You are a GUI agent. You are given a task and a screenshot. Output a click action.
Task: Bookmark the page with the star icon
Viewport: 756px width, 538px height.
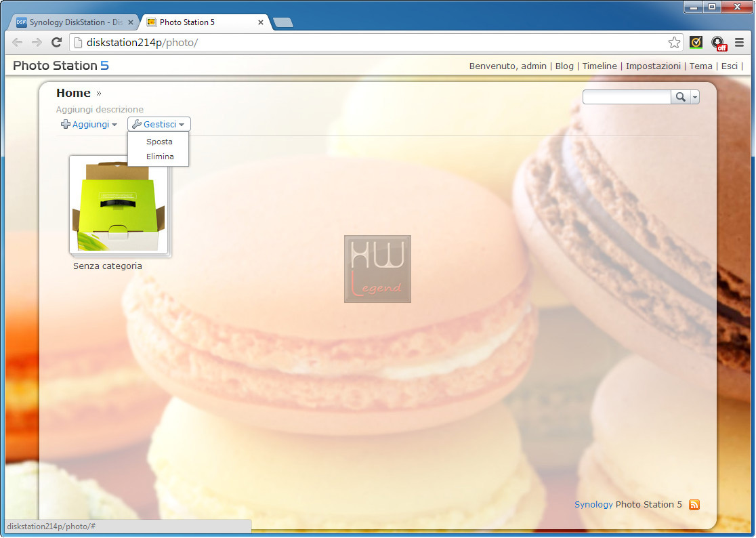tap(674, 43)
